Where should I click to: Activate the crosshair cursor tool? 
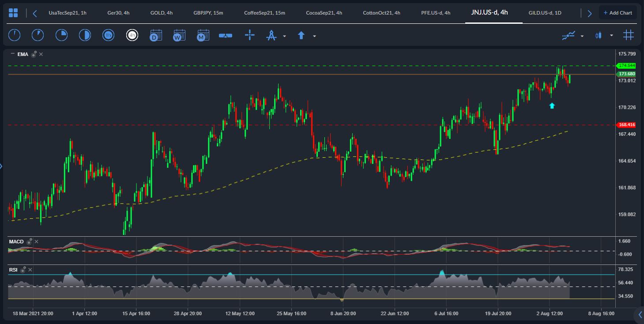coord(250,35)
